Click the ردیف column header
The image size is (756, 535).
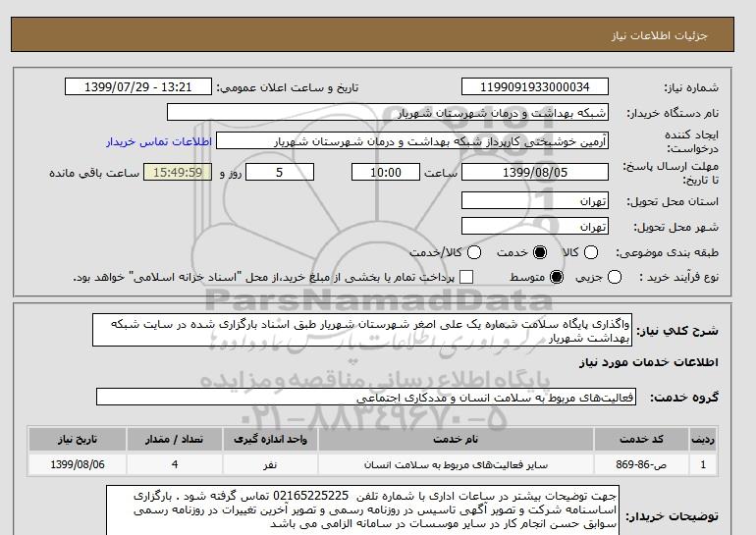tap(703, 439)
